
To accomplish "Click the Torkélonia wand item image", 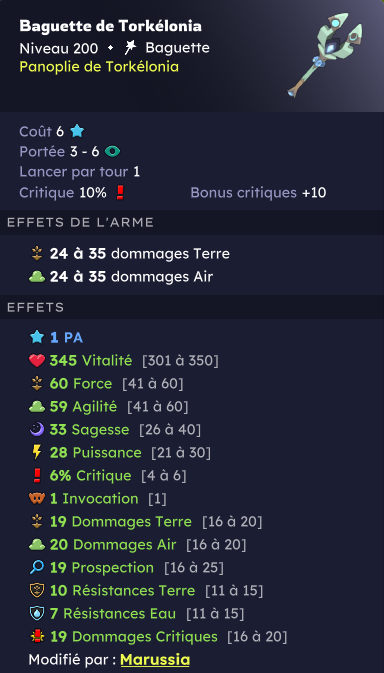I will coord(326,54).
